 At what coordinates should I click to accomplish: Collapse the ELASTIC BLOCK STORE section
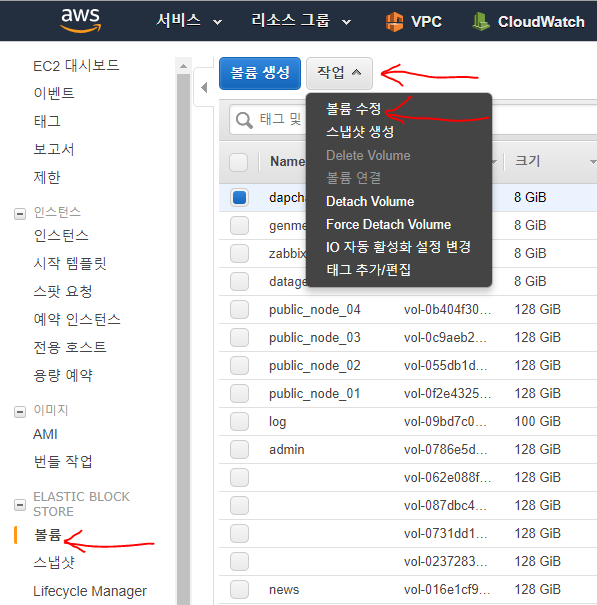pyautogui.click(x=20, y=505)
